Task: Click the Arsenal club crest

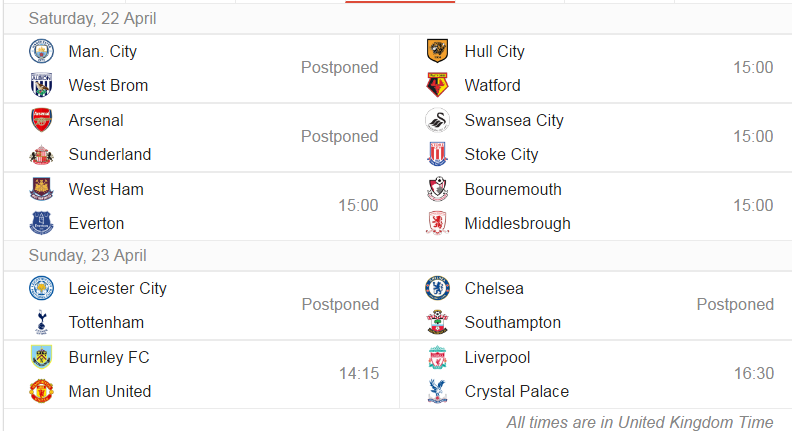Action: point(41,120)
